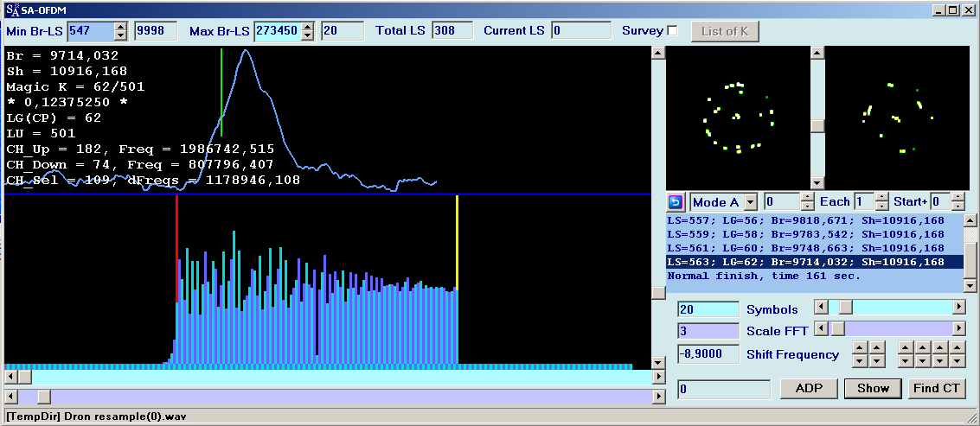
Task: Click the Symbols slider thumb
Action: [x=844, y=308]
